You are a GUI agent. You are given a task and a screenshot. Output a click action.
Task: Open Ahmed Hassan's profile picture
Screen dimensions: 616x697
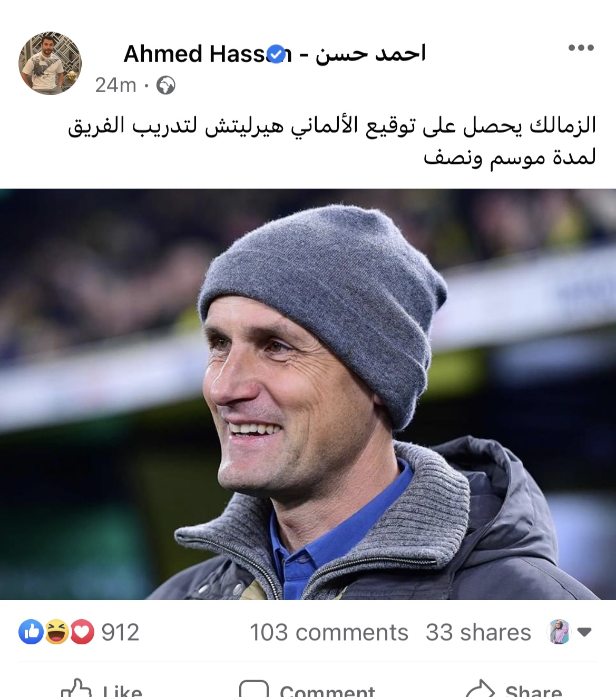[50, 63]
